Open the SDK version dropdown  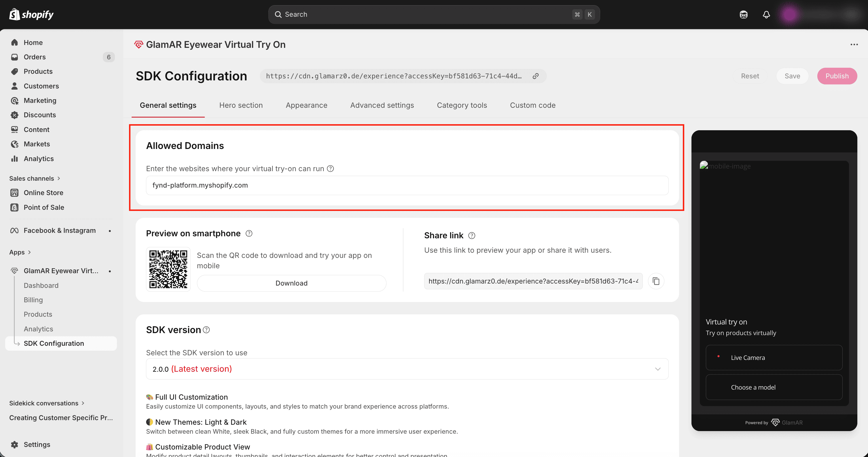tap(407, 369)
